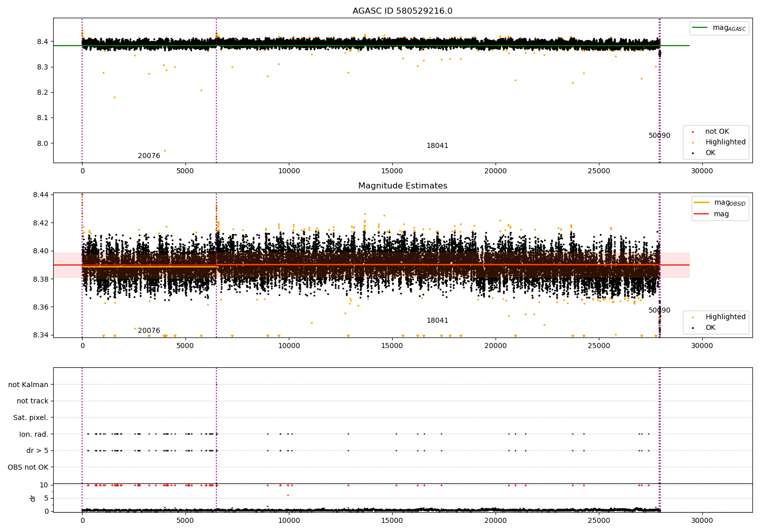Screen dimensions: 760x532
Task: Click the "8.1" y-tick on the top plot
Action: [x=43, y=118]
